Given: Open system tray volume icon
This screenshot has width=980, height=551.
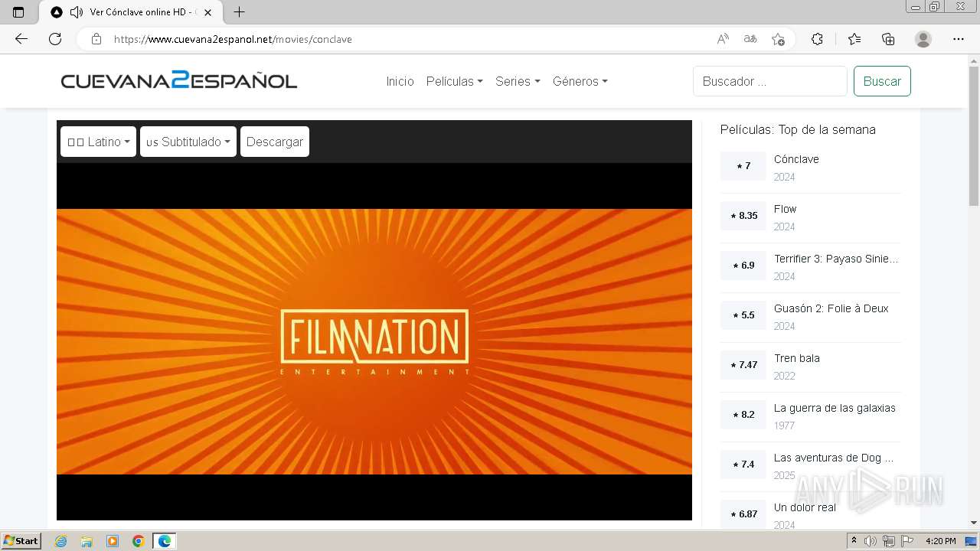Looking at the screenshot, I should [871, 541].
